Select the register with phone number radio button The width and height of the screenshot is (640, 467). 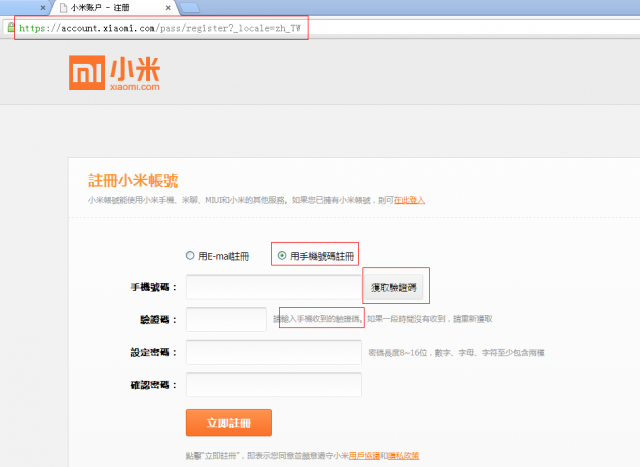click(x=282, y=256)
